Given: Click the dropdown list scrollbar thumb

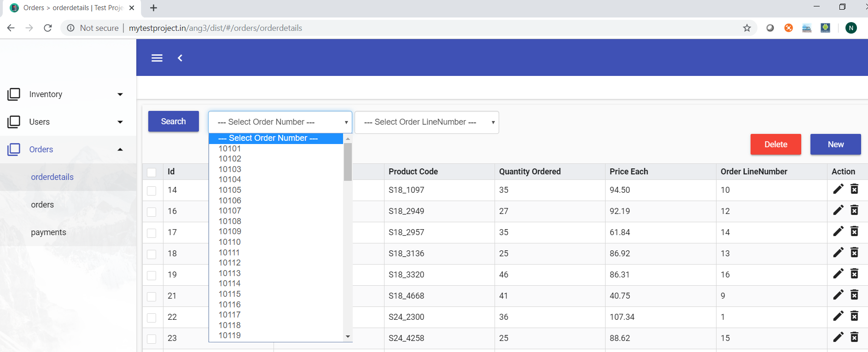Looking at the screenshot, I should [348, 162].
